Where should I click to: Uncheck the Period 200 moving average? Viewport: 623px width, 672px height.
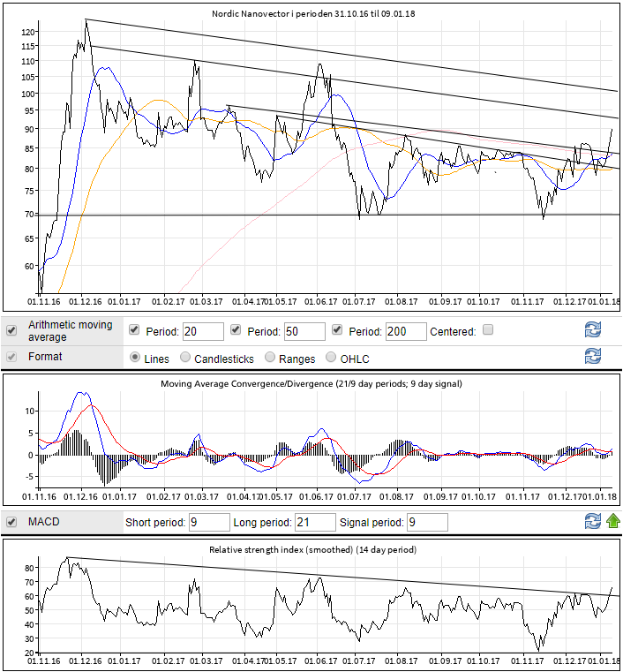[337, 329]
